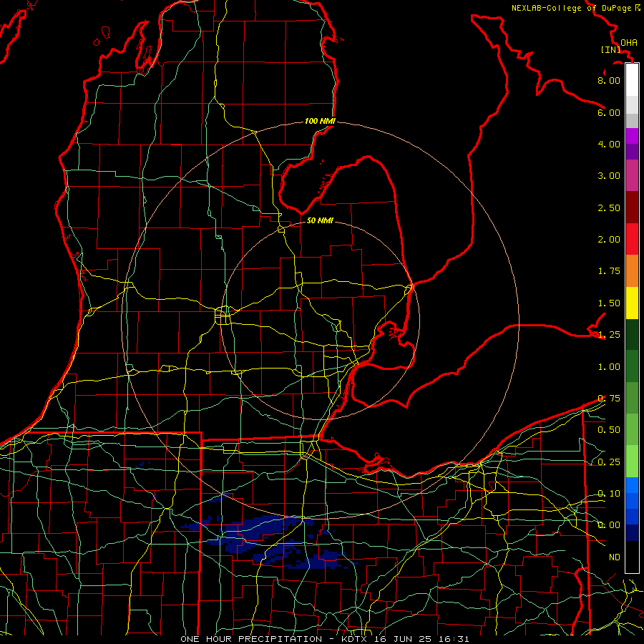
Task: Click the '1.50' legend value
Action: [609, 303]
